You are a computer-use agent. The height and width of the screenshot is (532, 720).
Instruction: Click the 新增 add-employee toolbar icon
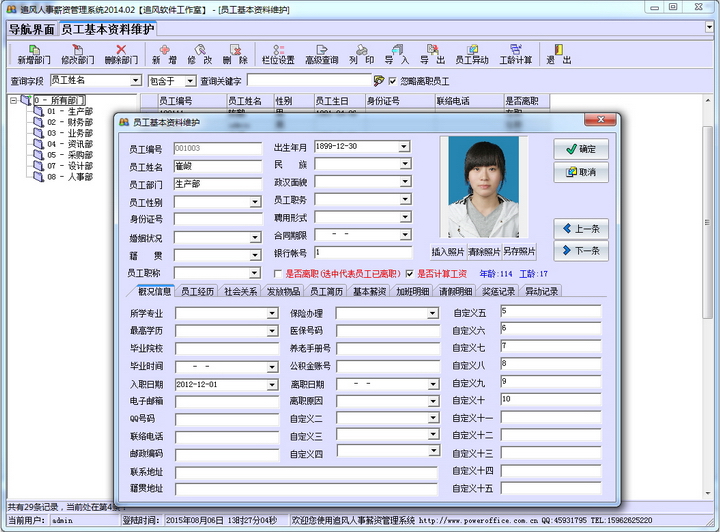click(164, 54)
